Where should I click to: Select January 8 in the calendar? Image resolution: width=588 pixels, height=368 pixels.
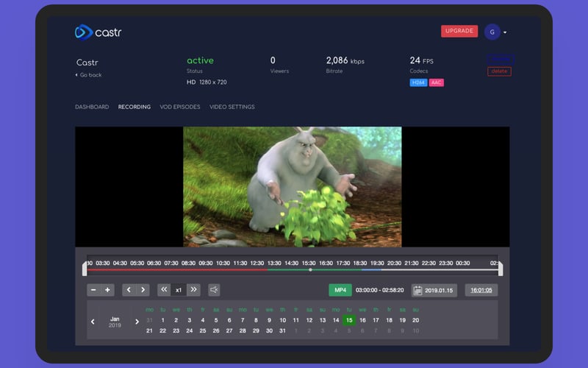coord(256,320)
